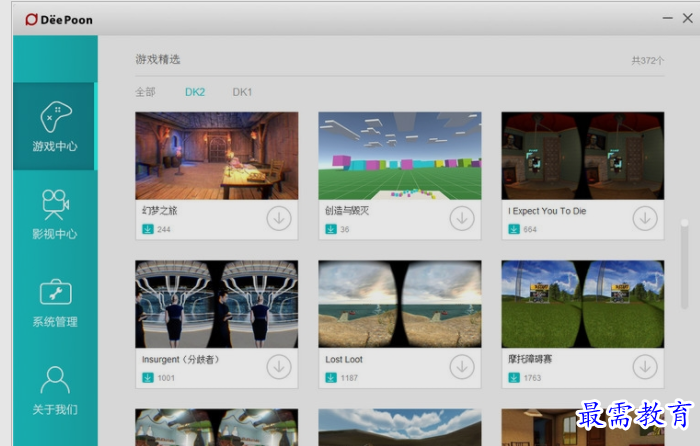
Task: Click the download count icon under Lost Loot
Action: [331, 378]
